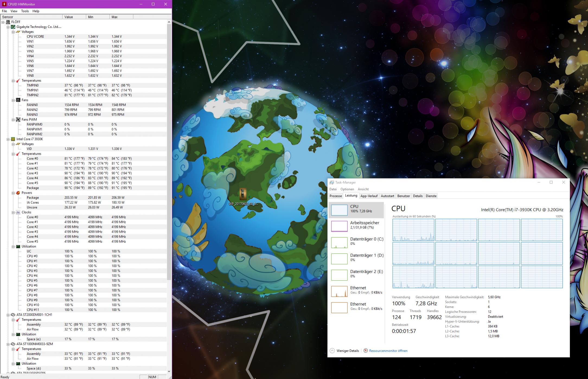Select Arbeitsspeicher in the Leistung sidebar
Image resolution: width=588 pixels, height=379 pixels.
click(356, 226)
